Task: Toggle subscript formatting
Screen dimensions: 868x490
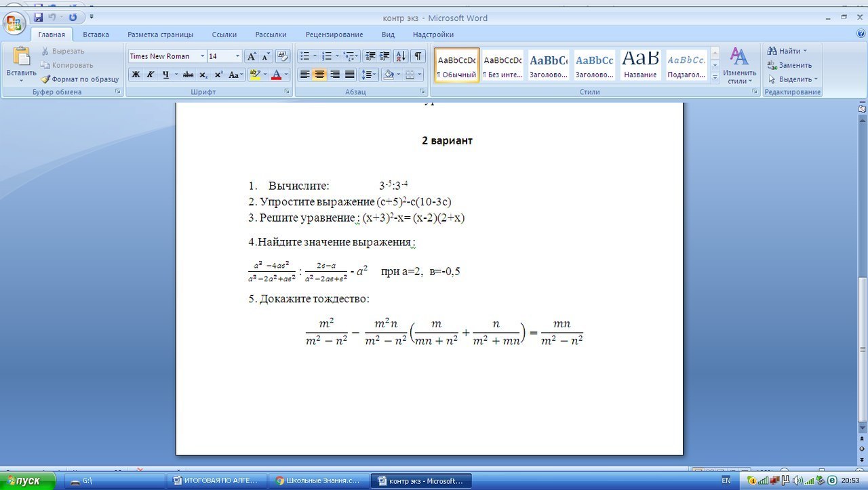Action: coord(203,75)
